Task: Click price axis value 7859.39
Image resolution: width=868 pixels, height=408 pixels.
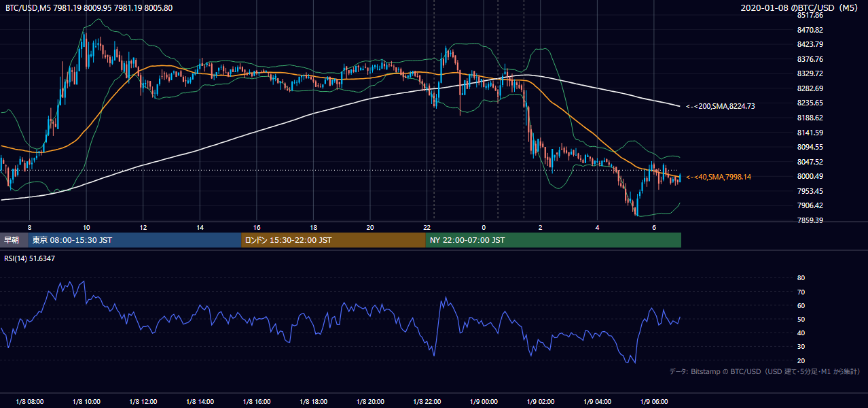Action: tap(810, 220)
